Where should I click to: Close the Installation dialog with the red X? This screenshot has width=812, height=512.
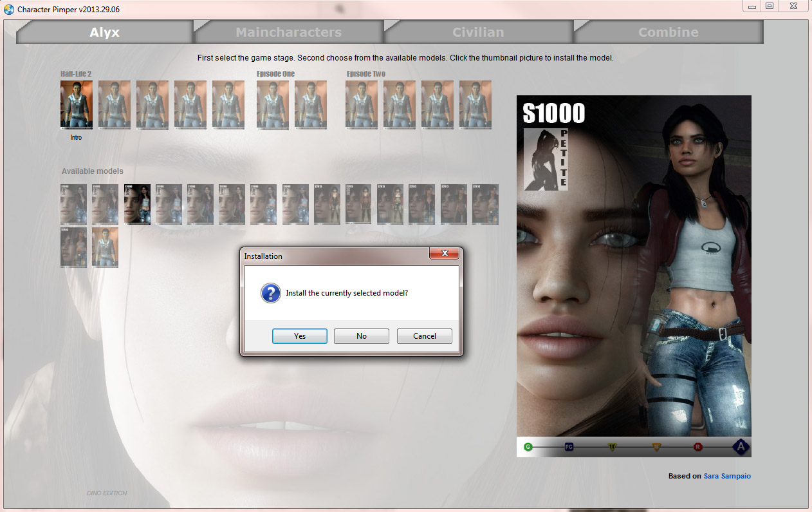(x=444, y=254)
